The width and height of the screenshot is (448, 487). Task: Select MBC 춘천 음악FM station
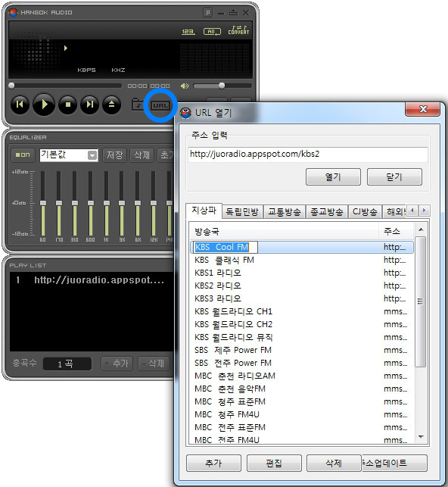(301, 389)
